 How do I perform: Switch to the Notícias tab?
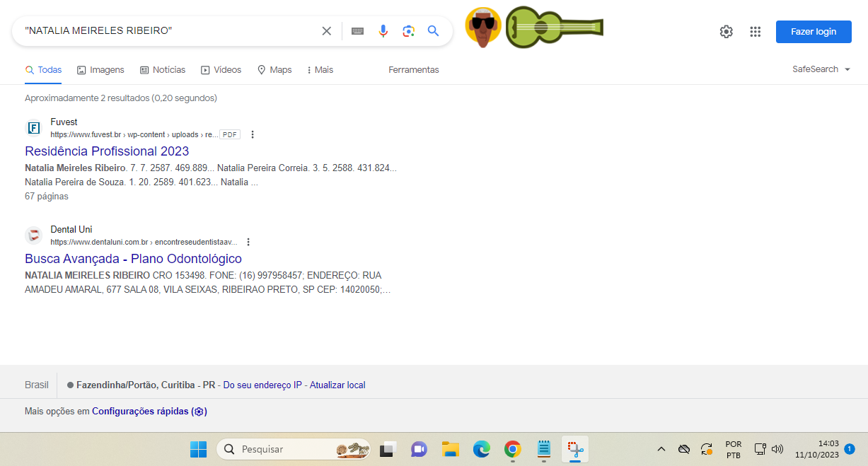(x=163, y=70)
